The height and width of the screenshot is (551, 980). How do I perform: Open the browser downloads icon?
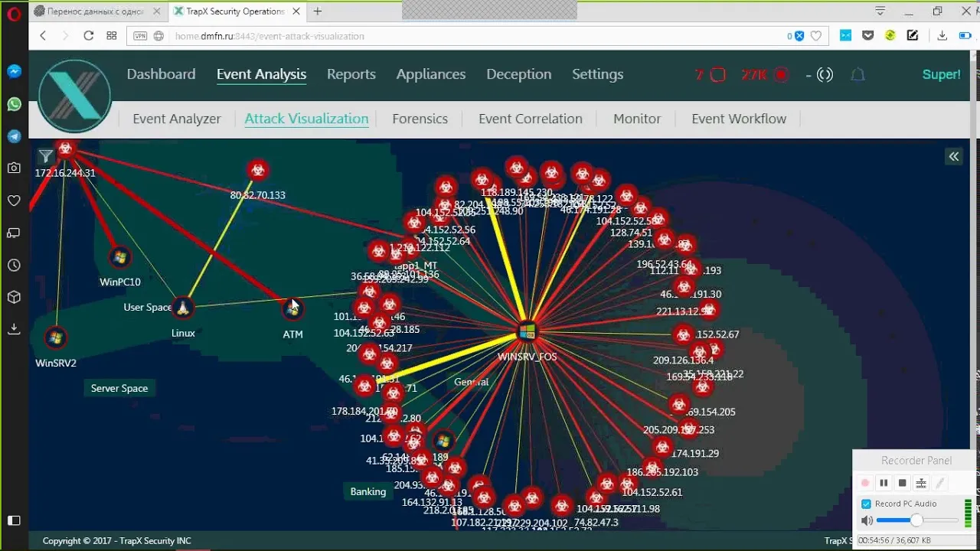(942, 35)
